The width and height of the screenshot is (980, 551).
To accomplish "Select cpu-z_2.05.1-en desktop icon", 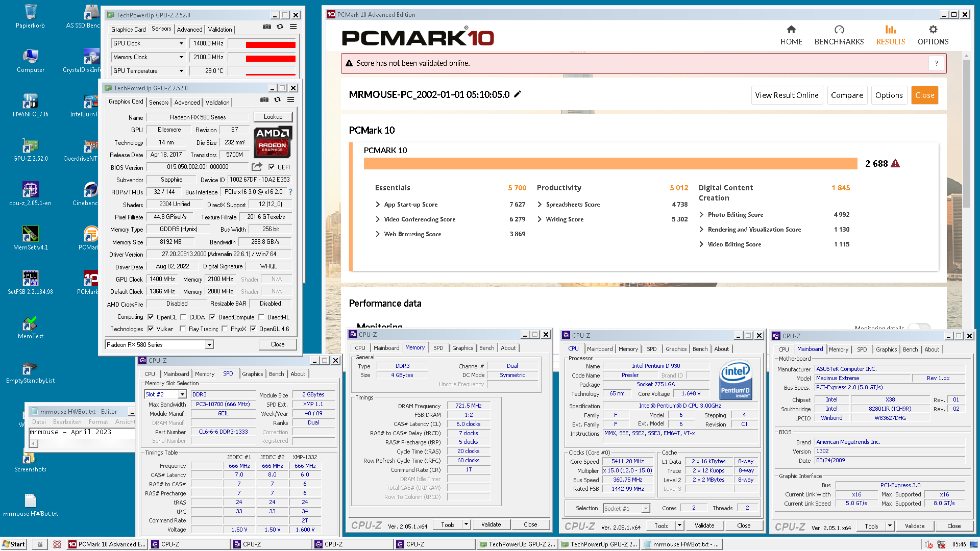I will (30, 193).
